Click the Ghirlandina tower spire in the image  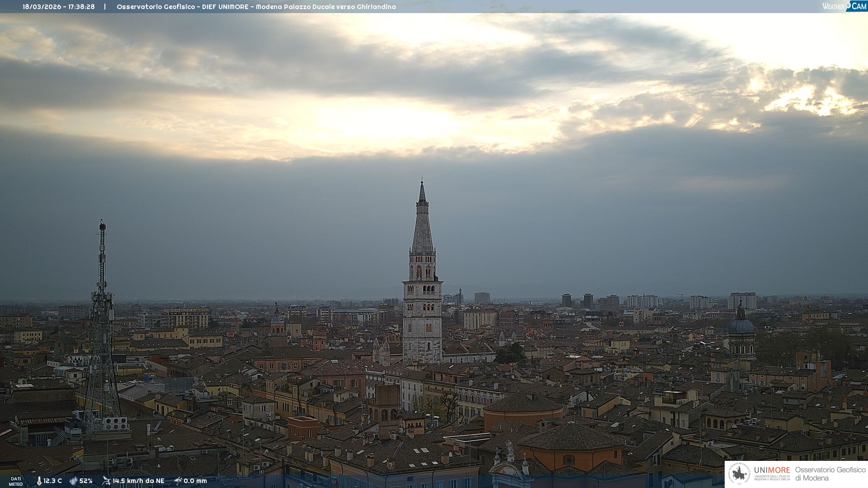422,226
